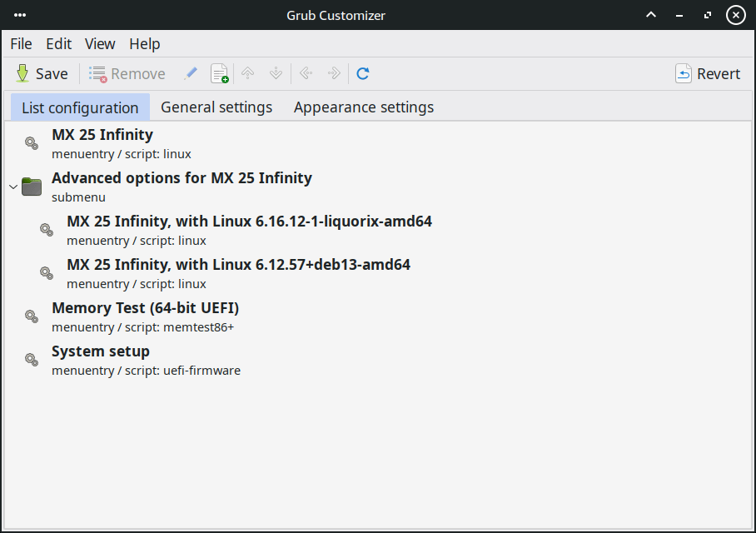
Task: Click the gear icon beside Memory Test entry
Action: pyautogui.click(x=31, y=316)
